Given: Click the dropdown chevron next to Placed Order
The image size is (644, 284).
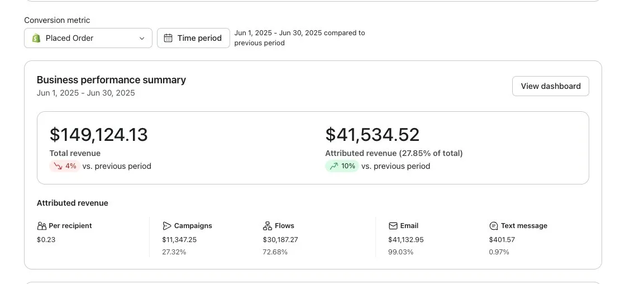Looking at the screenshot, I should (x=142, y=38).
